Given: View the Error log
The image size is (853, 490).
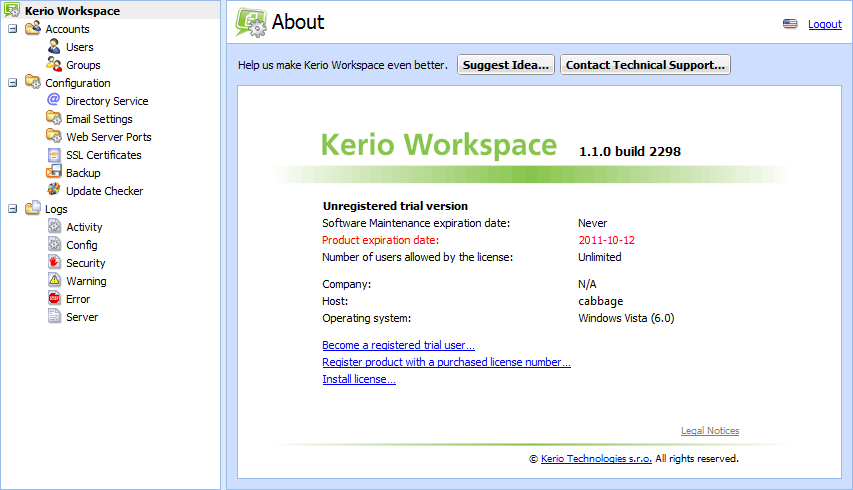Looking at the screenshot, I should point(78,299).
